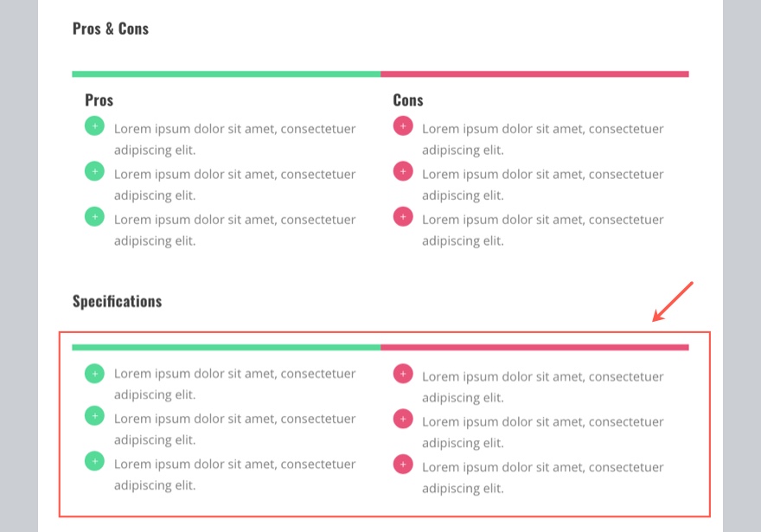
Task: Click first green plus icon in Specifications section
Action: pyautogui.click(x=94, y=374)
